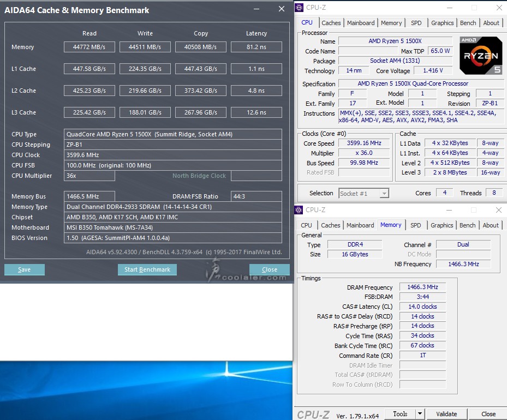
Task: Show About tab in lower CPU-Z window
Action: 491,225
